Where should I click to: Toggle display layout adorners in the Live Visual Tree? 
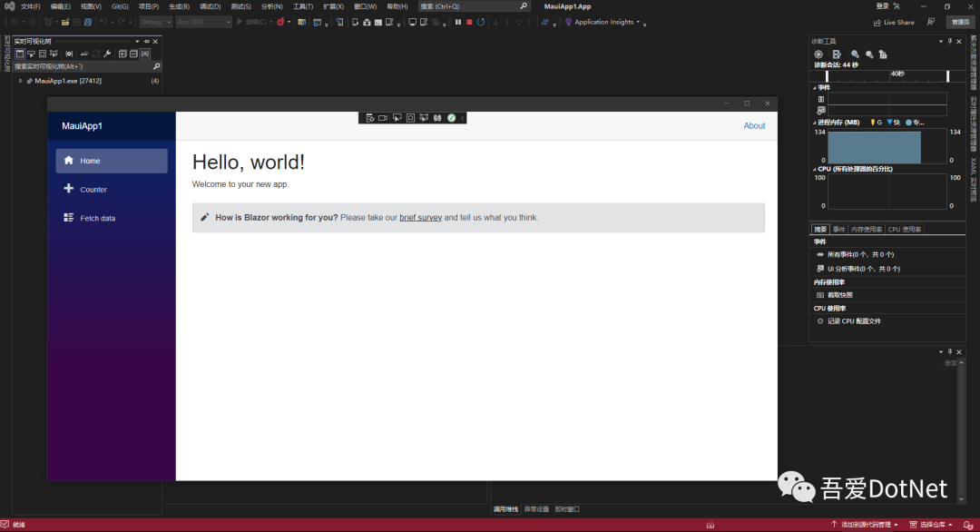[43, 54]
